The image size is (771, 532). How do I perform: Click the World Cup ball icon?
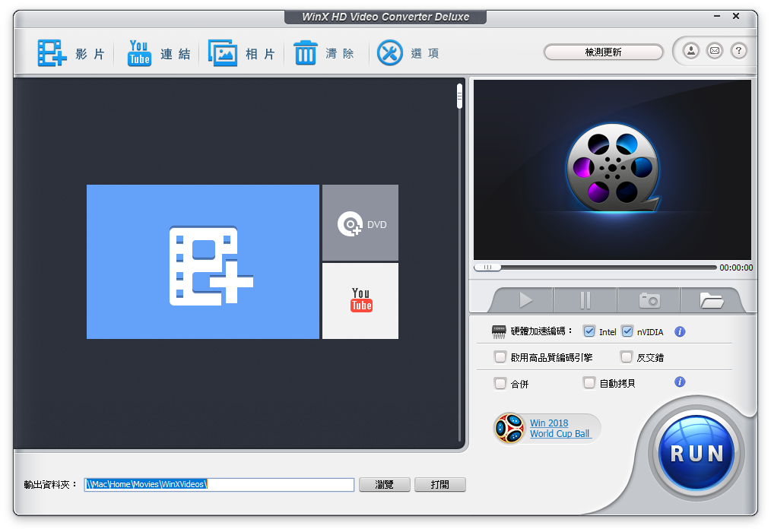point(509,428)
